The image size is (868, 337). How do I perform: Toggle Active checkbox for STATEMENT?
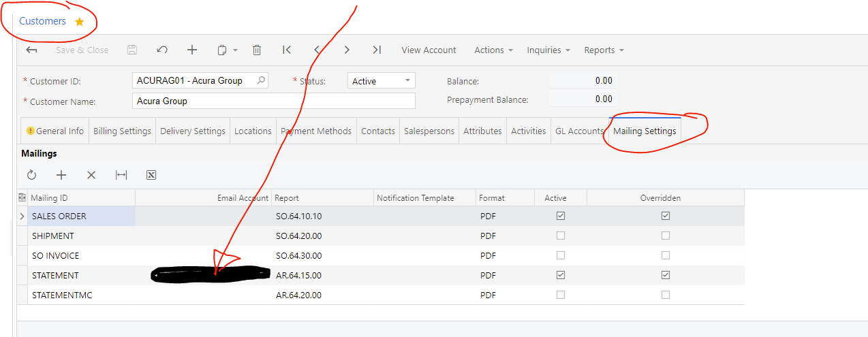pos(561,275)
